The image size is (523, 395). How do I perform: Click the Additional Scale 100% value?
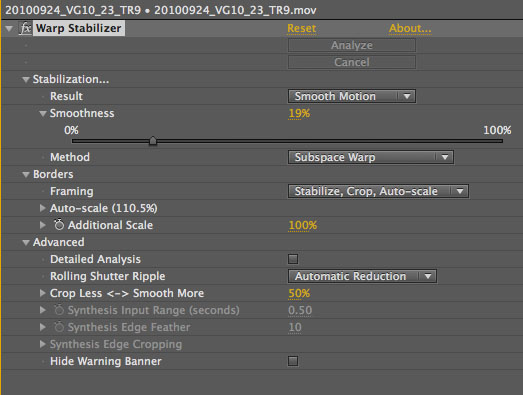tap(303, 225)
